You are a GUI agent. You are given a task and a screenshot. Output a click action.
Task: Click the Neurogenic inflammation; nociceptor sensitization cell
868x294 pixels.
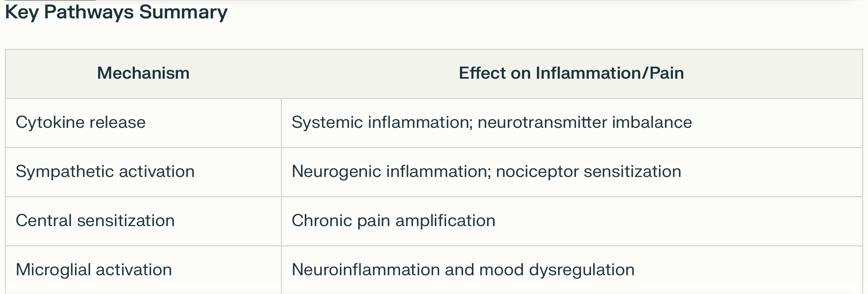click(572, 172)
